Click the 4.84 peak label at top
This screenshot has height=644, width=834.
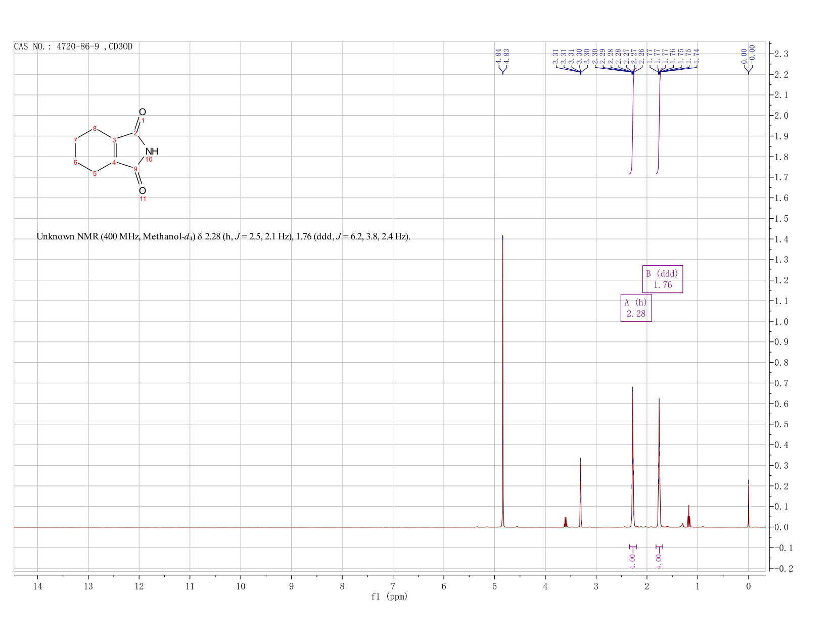(499, 56)
